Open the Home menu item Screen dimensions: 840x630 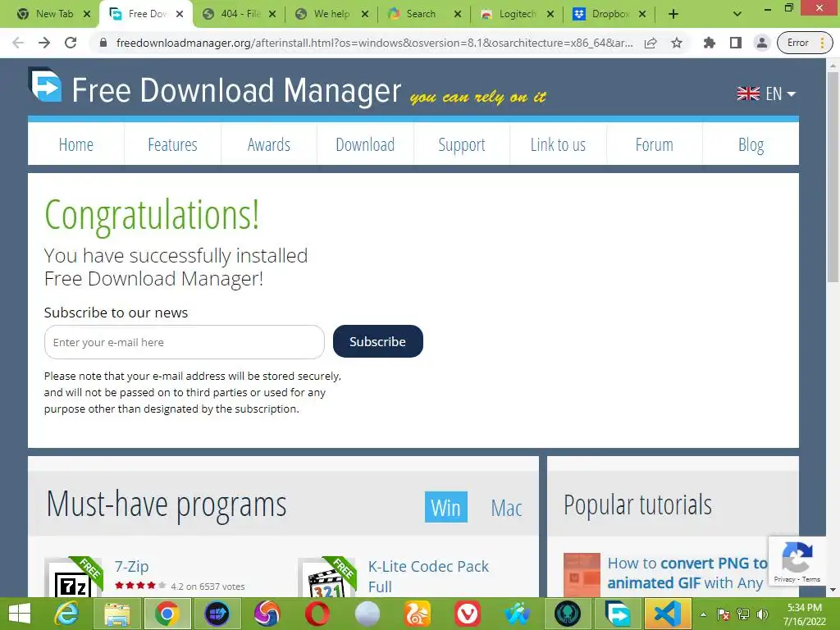point(76,144)
